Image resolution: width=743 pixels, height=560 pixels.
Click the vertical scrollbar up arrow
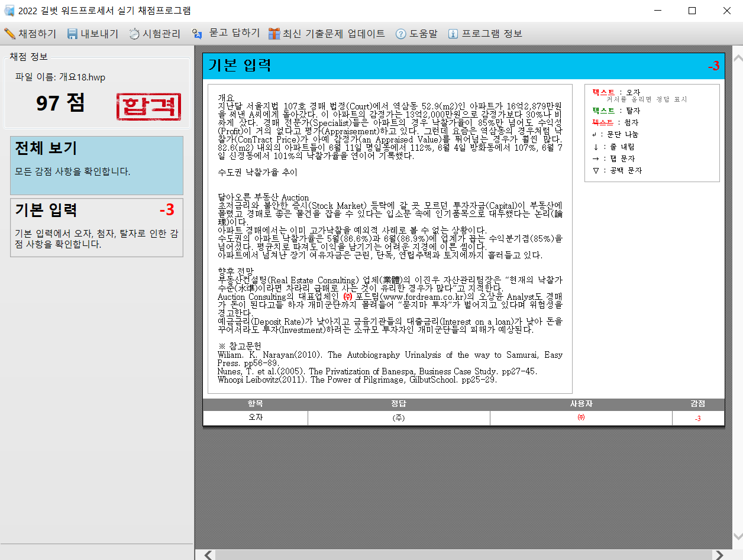[x=737, y=58]
